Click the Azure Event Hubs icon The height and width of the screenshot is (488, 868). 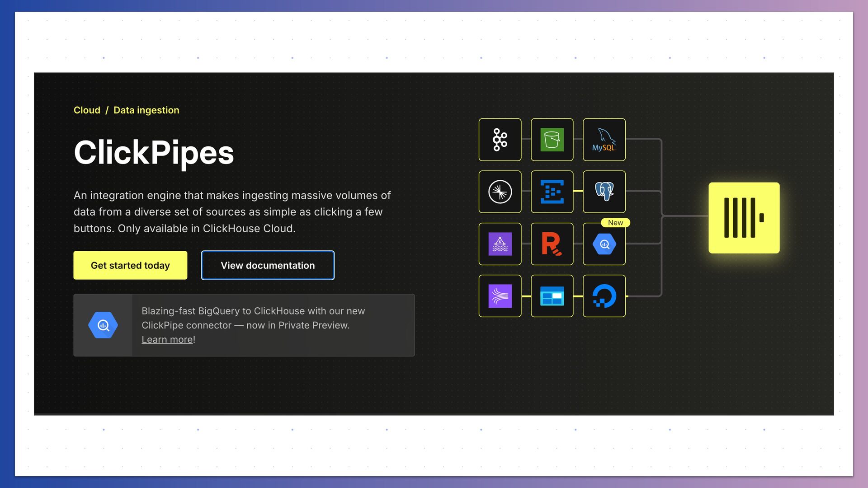552,192
